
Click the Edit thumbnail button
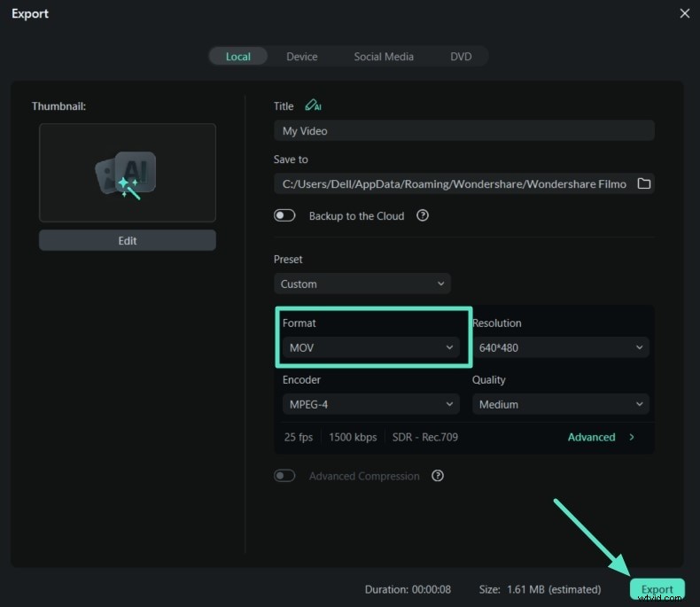coord(128,240)
